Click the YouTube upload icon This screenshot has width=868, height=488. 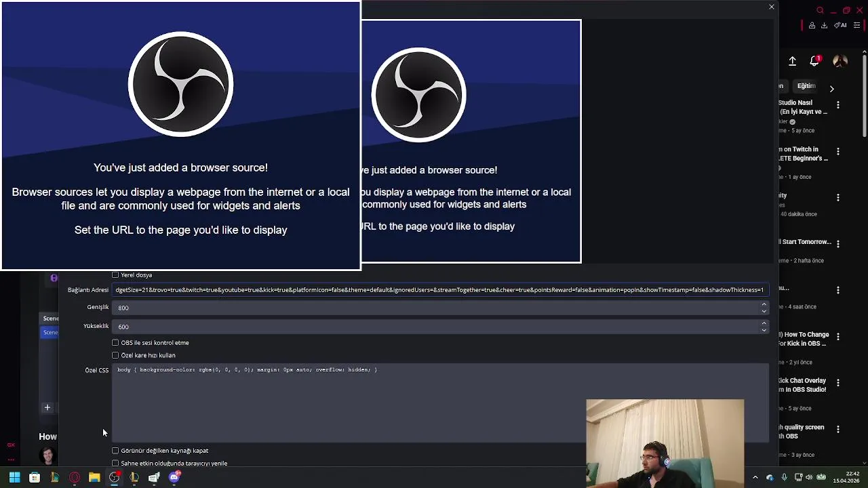tap(792, 61)
